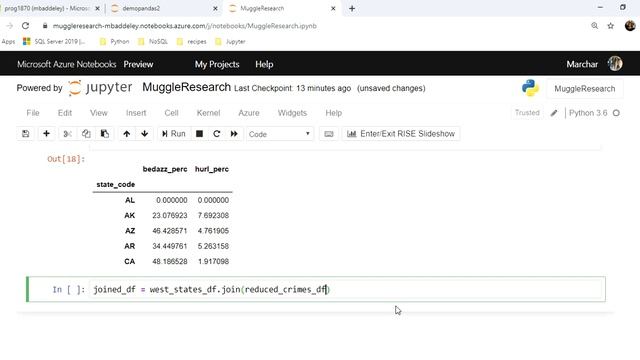
Task: Click the Out[18] output prompt
Action: pos(66,159)
